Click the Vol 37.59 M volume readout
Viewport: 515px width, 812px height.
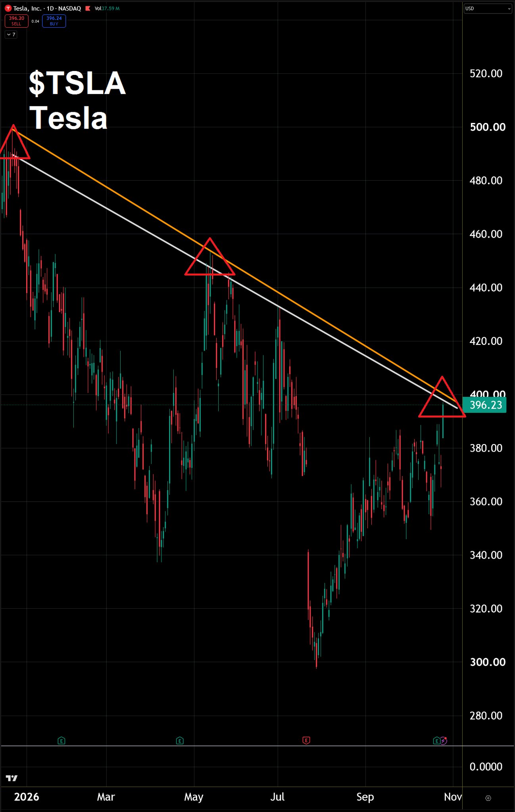(107, 8)
